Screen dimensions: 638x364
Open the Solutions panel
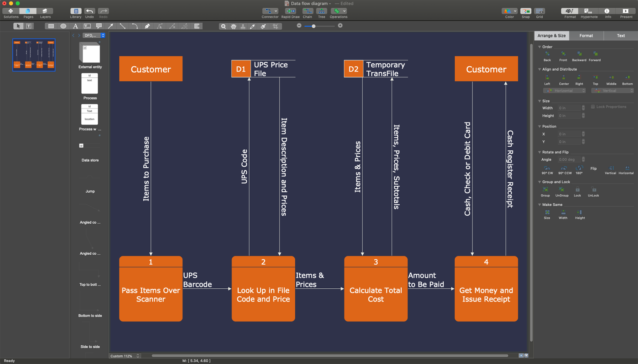tap(11, 13)
